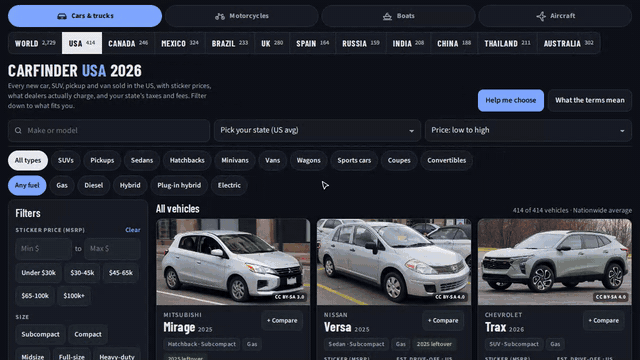Select the Subcompact size filter
Image resolution: width=640 pixels, height=360 pixels.
(x=40, y=334)
